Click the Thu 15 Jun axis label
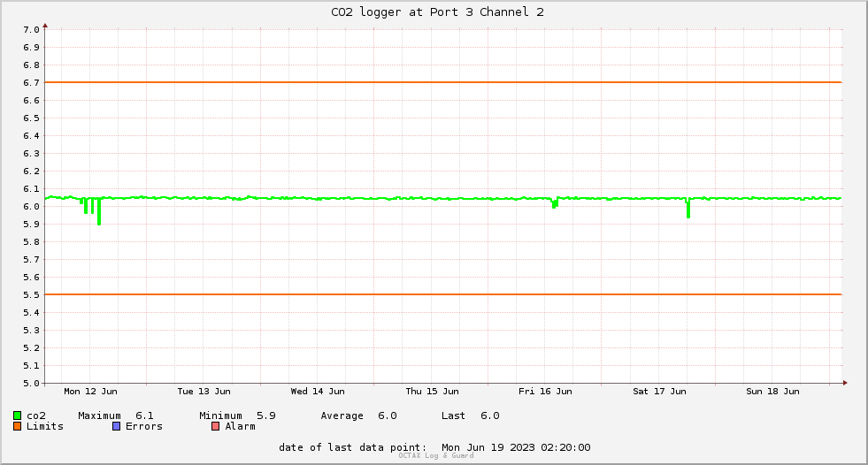Screen dimensions: 868x465 [x=432, y=392]
